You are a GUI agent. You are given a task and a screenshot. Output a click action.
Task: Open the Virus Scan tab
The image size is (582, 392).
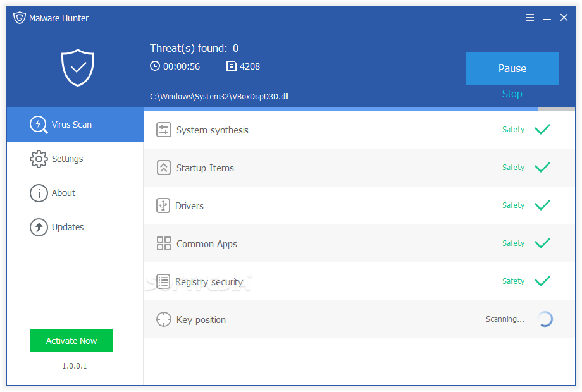[x=75, y=125]
